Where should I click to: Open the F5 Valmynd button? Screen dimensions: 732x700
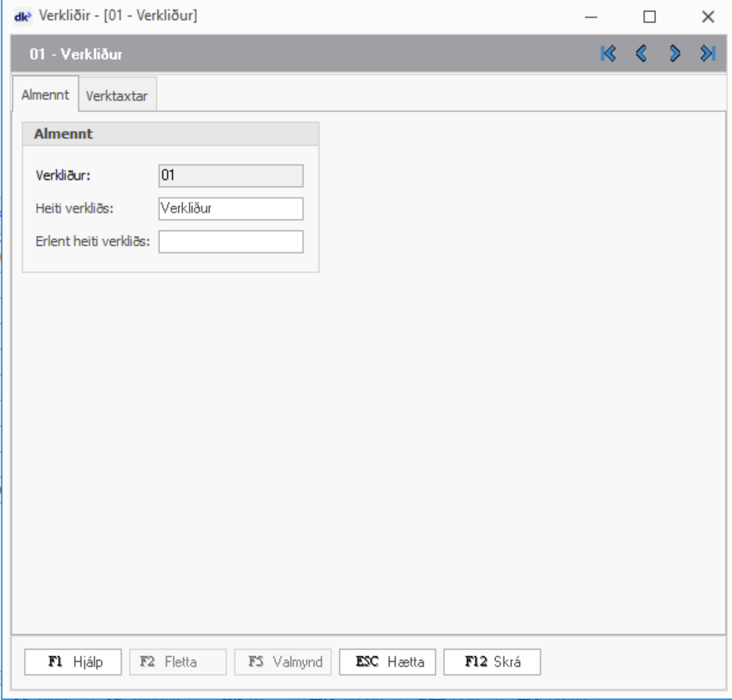[x=282, y=662]
